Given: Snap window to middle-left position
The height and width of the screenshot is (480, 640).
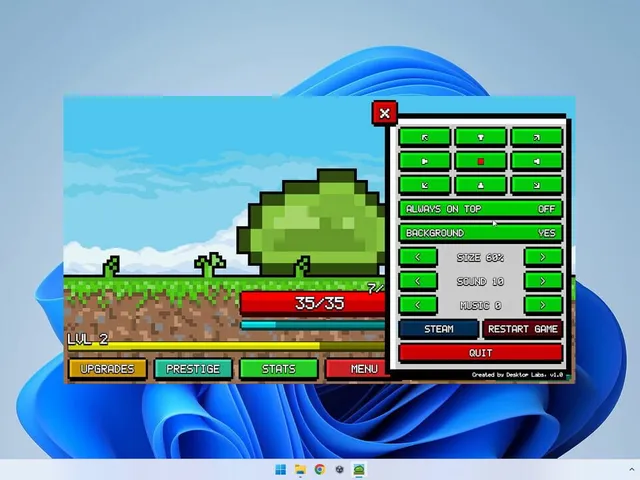Looking at the screenshot, I should point(425,161).
